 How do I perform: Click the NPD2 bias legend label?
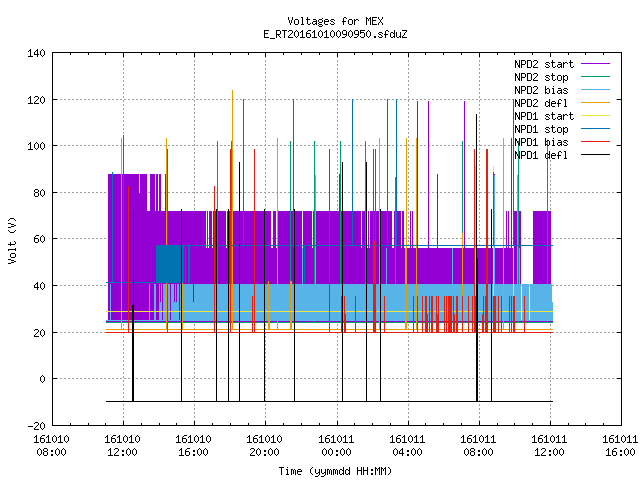[541, 90]
